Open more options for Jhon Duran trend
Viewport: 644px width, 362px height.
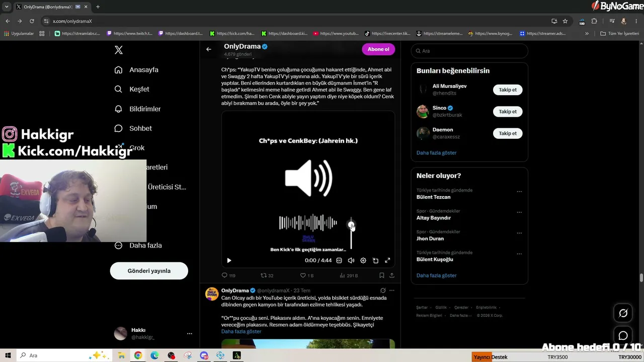coord(519,233)
